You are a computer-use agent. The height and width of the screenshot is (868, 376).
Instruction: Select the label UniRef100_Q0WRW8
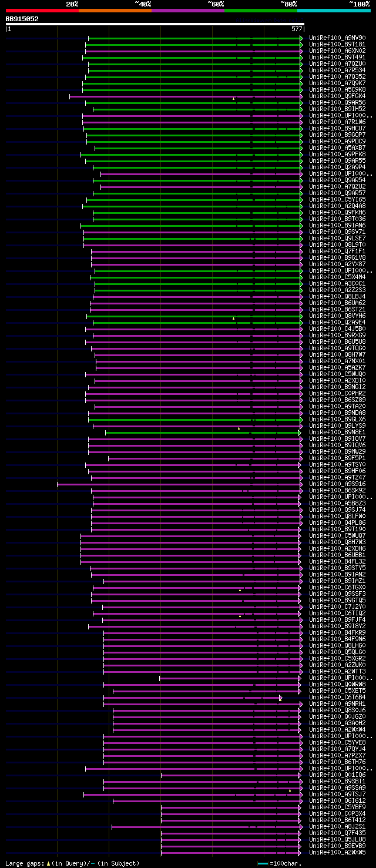[x=337, y=685]
